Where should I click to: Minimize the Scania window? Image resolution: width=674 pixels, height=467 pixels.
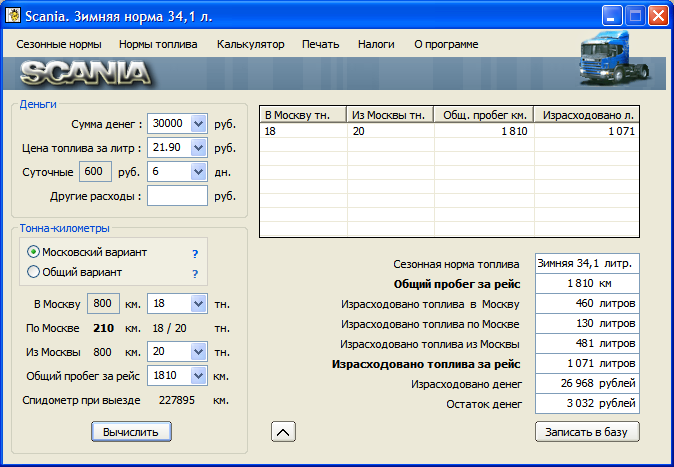click(611, 16)
